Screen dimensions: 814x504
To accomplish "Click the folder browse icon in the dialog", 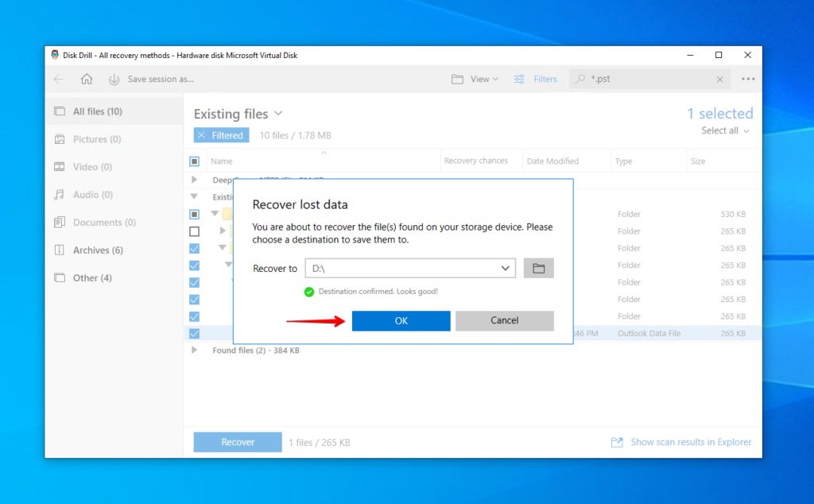I will 538,268.
